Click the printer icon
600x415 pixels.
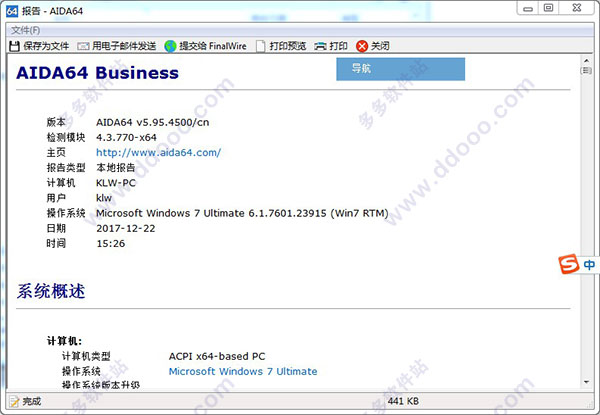(320, 46)
